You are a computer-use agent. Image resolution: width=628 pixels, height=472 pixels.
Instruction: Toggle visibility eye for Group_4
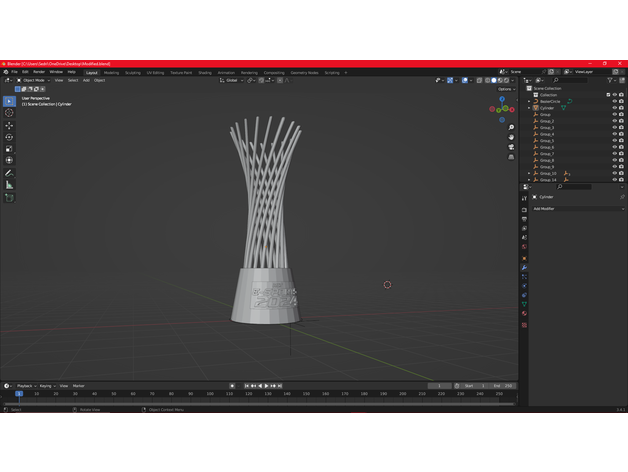(614, 134)
